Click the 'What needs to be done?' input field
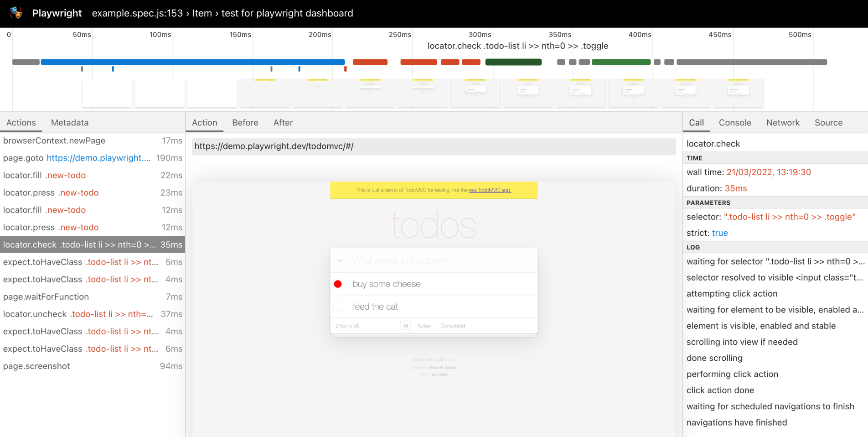The image size is (868, 437). click(433, 260)
